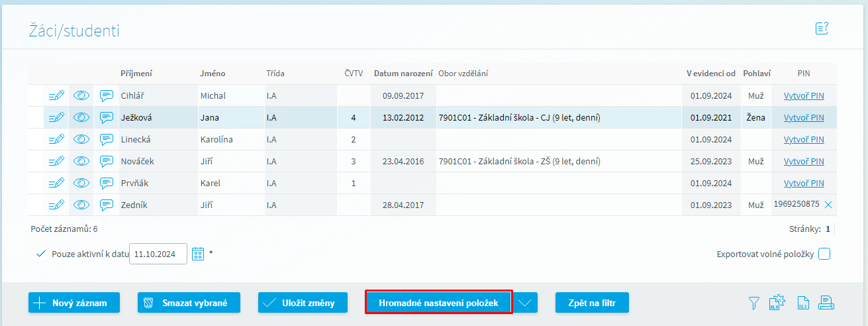Viewport: 868px width, 326px height.
Task: Toggle Pouze aktivní k datu checkmark
Action: (41, 254)
